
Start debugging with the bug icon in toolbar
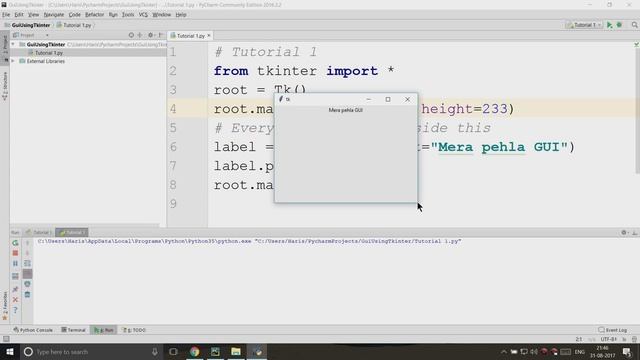point(619,25)
